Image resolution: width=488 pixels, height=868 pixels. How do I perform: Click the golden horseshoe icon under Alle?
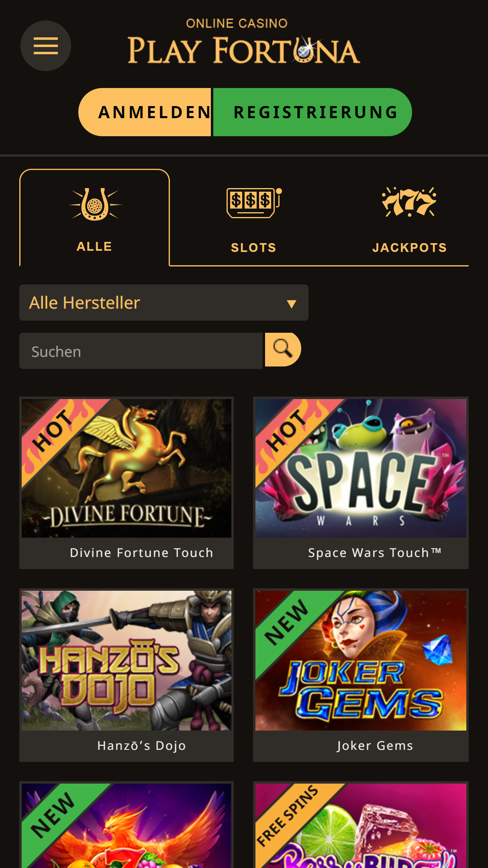pyautogui.click(x=95, y=204)
